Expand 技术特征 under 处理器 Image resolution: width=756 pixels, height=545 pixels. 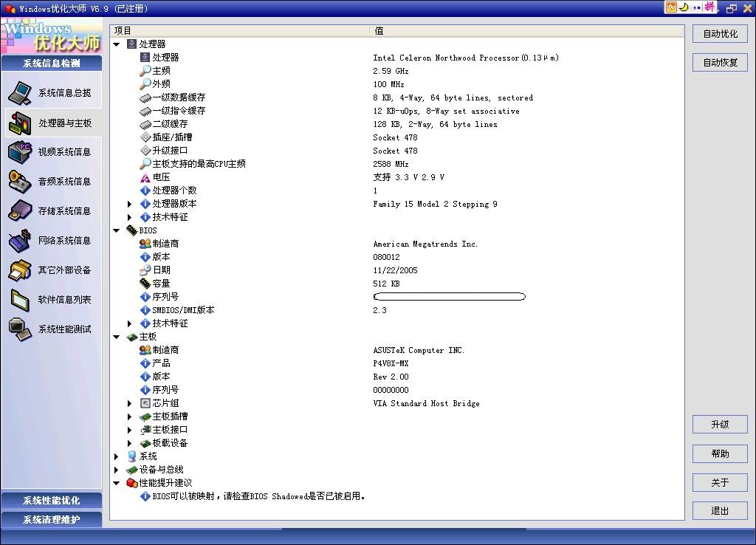(x=130, y=218)
